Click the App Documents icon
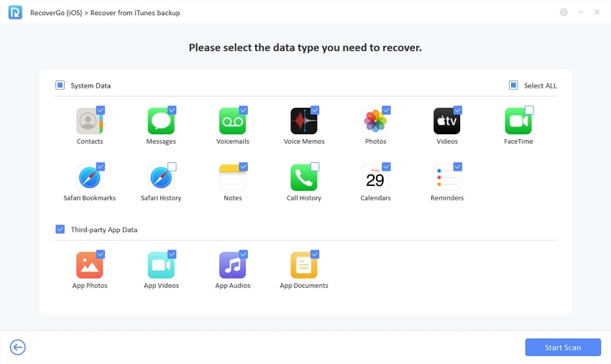This screenshot has height=364, width=611. click(303, 266)
